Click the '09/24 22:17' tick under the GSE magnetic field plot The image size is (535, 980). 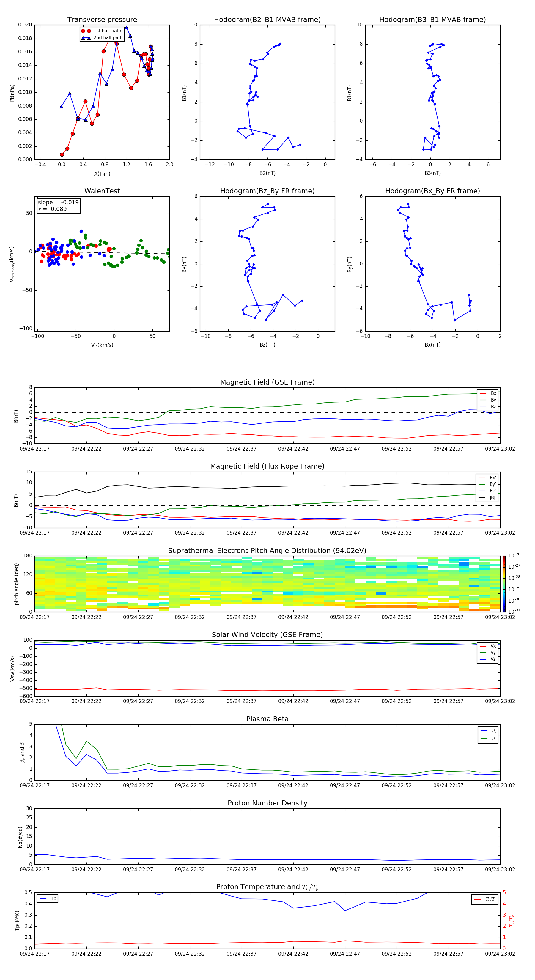point(35,449)
